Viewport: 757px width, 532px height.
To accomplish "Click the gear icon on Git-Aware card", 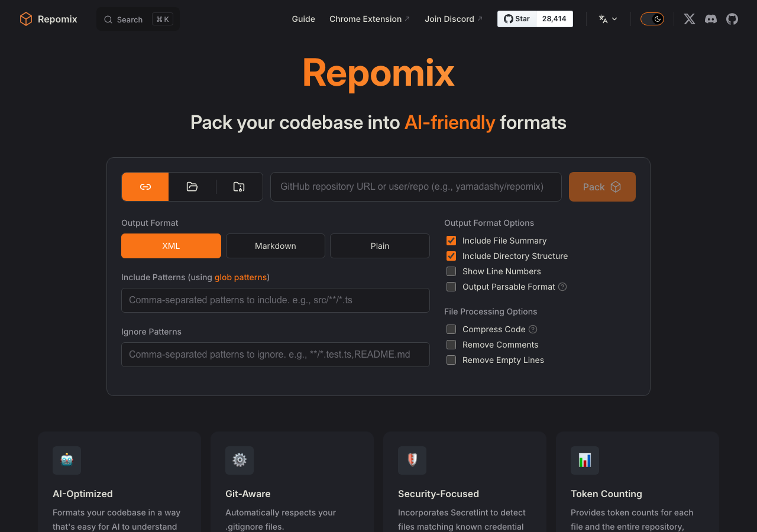I will (240, 460).
